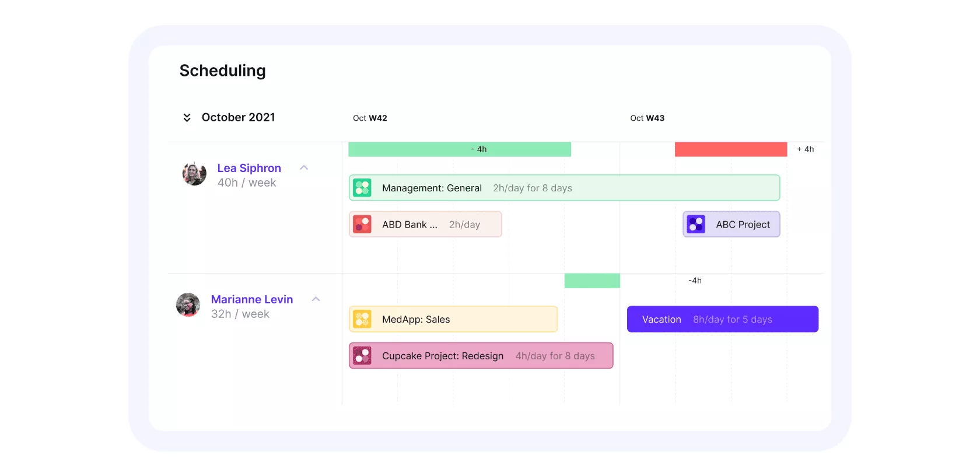Click the 4h/day for 8 days text

tap(555, 356)
